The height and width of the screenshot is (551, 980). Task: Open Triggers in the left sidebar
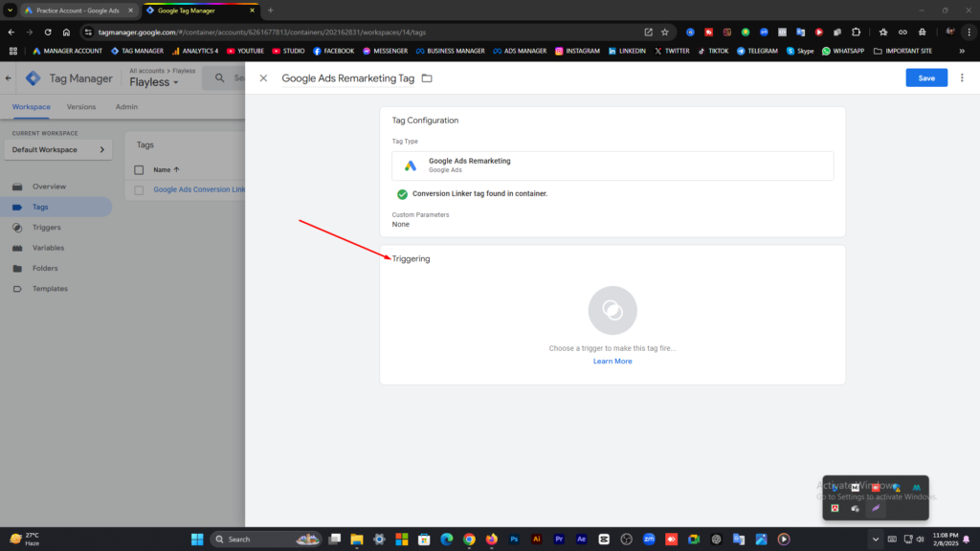[46, 228]
